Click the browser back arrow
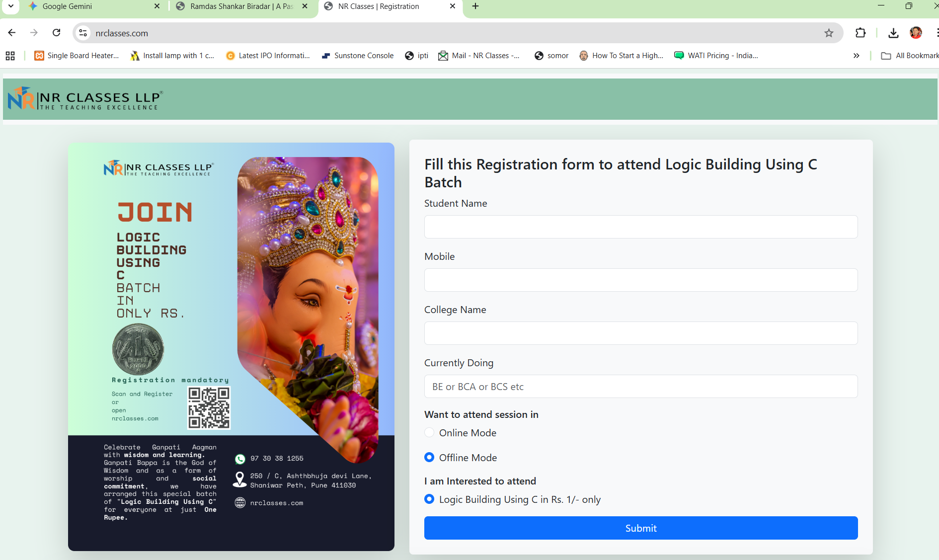Image resolution: width=939 pixels, height=560 pixels. coord(12,33)
